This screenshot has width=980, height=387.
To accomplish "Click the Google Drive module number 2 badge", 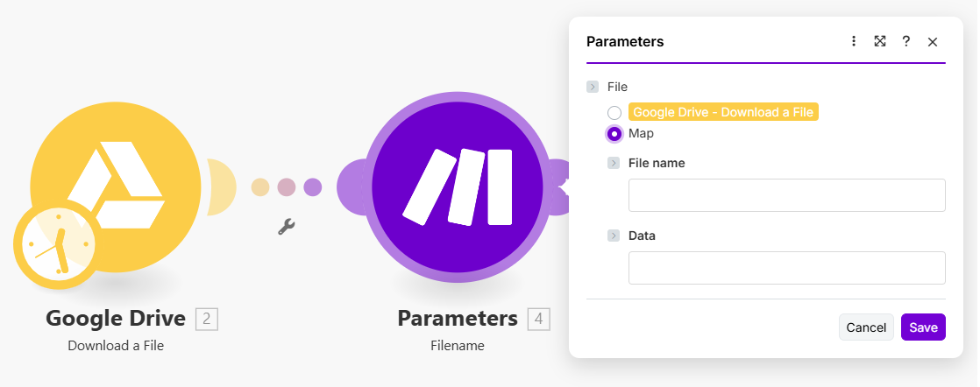I will click(207, 319).
